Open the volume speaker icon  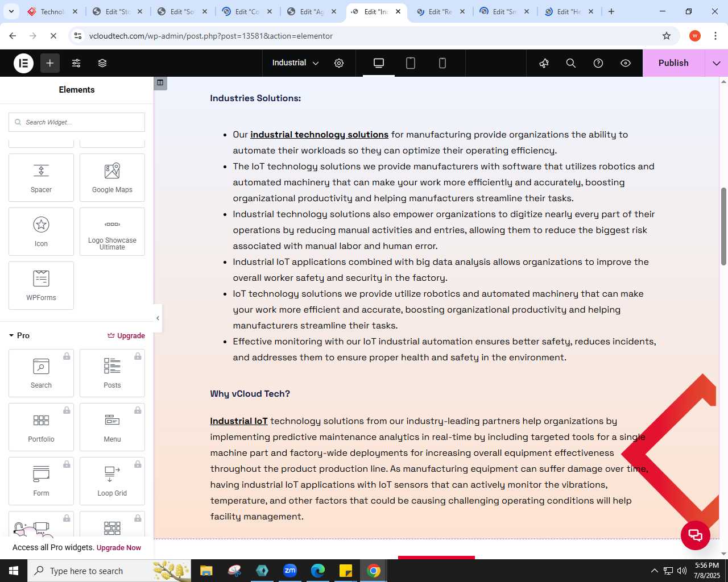tap(682, 571)
